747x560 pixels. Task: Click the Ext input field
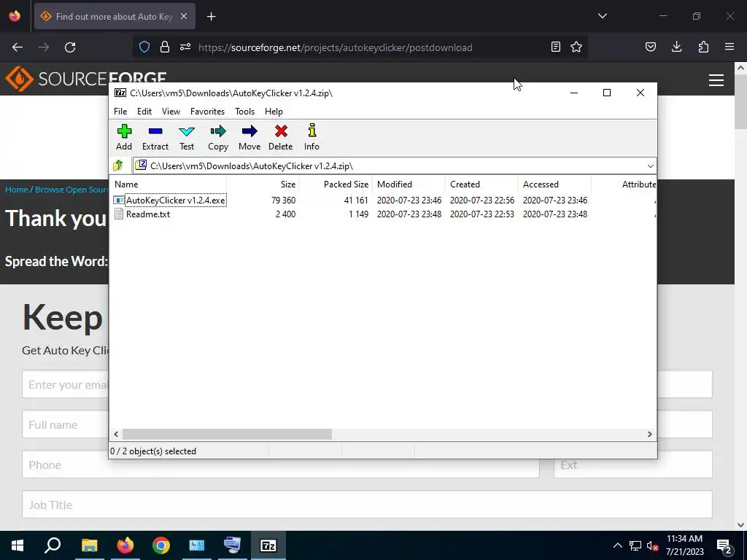(633, 464)
